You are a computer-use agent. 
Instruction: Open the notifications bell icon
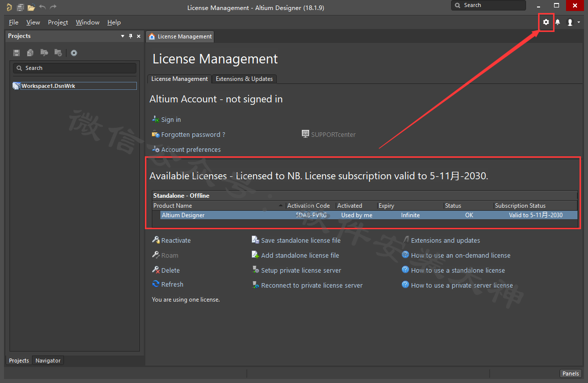click(558, 22)
